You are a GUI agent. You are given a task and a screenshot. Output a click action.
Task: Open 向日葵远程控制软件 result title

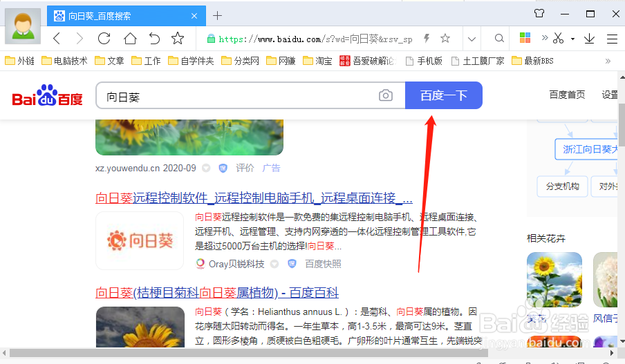(x=254, y=198)
